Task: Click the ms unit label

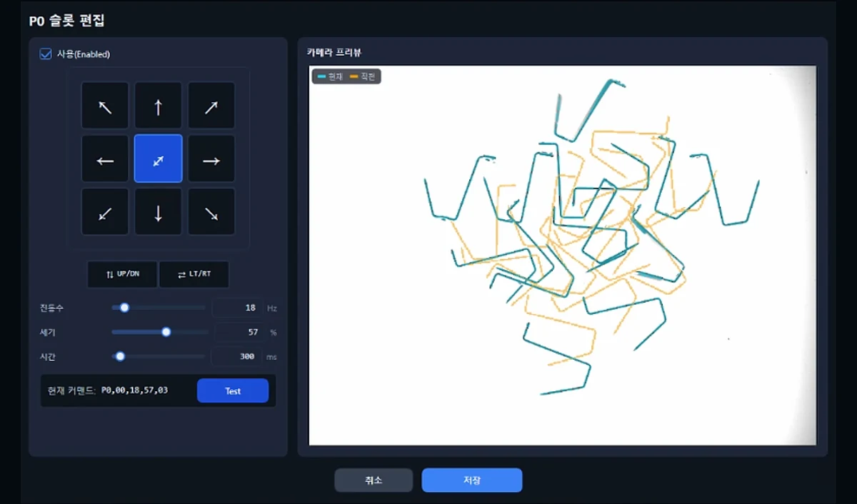Action: (271, 357)
